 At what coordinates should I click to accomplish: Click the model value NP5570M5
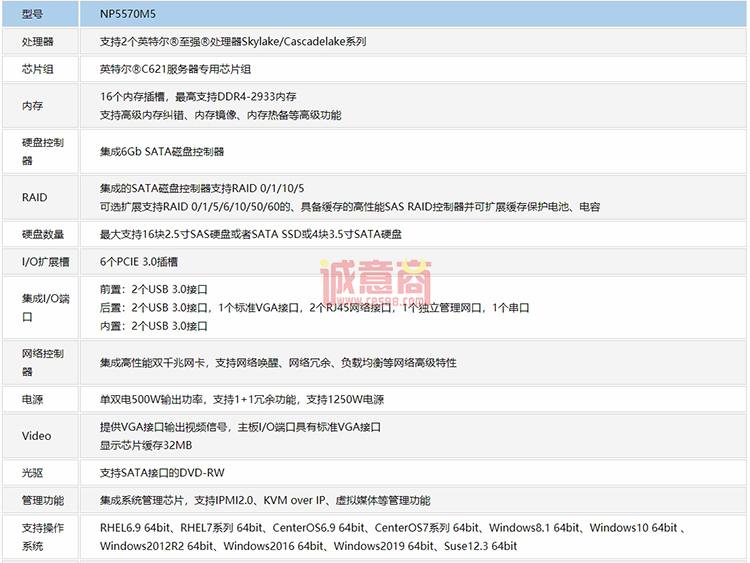[128, 14]
